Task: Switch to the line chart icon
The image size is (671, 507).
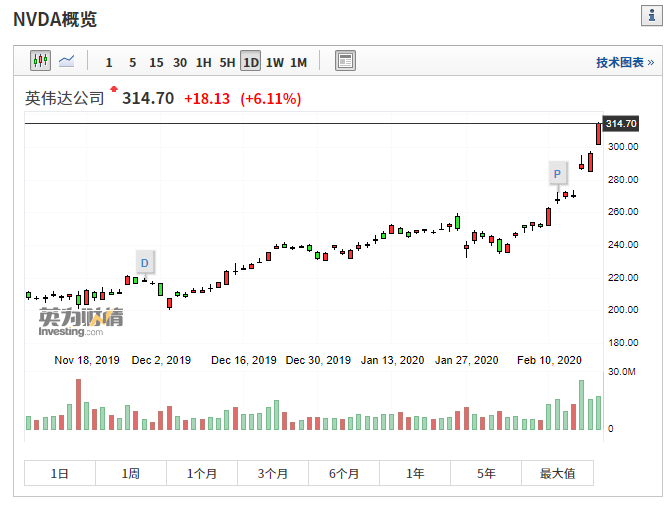Action: click(66, 61)
